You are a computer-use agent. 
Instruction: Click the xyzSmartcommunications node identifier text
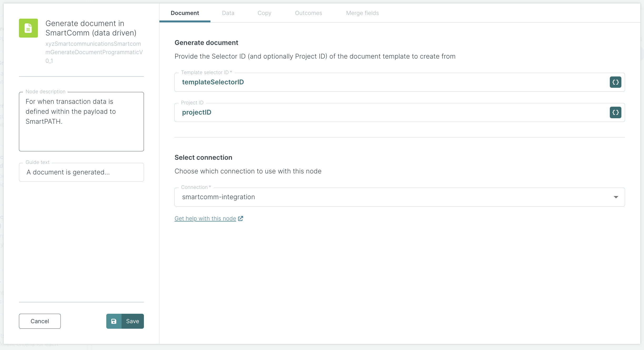(94, 52)
